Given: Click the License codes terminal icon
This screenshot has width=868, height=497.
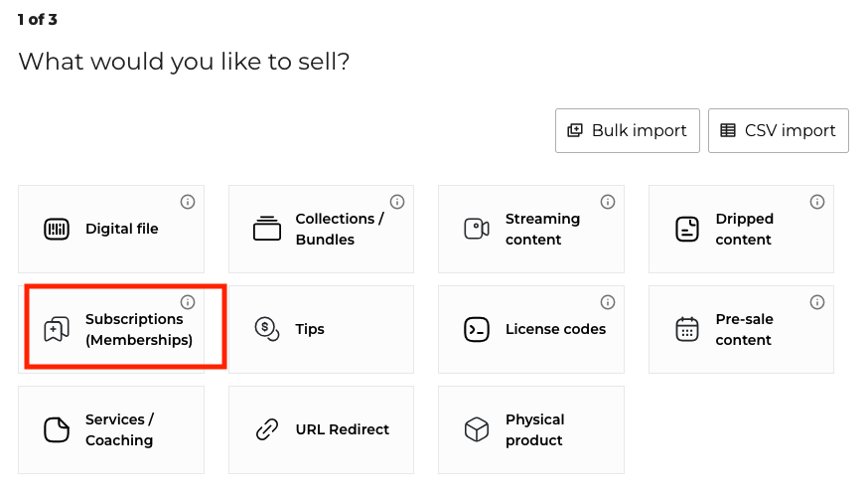Looking at the screenshot, I should click(x=477, y=330).
